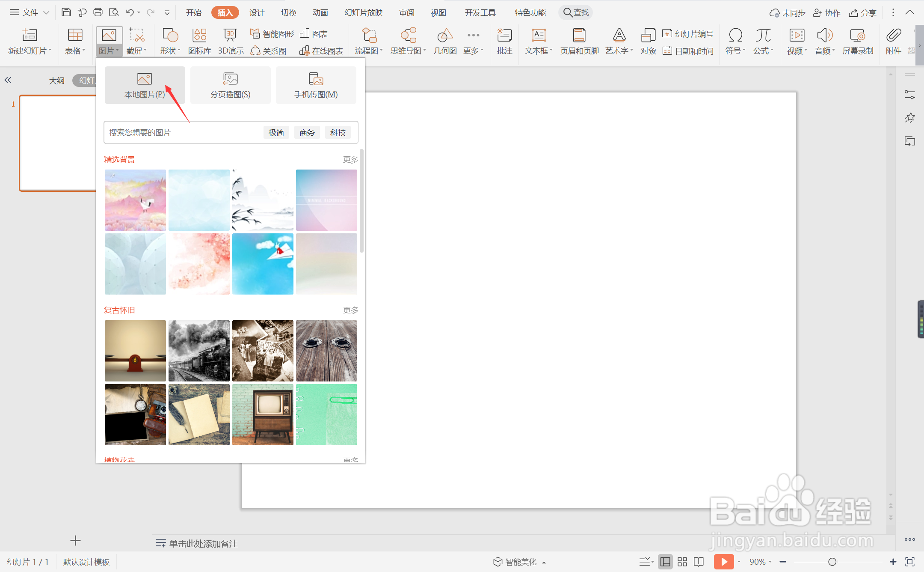Screen dimensions: 924x572
Task: Switch to slide sorter grid view
Action: click(x=682, y=562)
